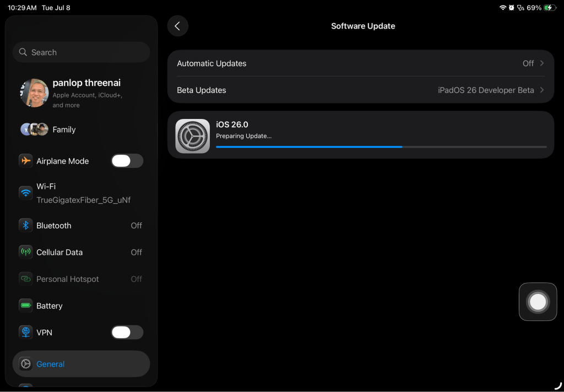This screenshot has width=564, height=392.
Task: Tap the battery percentage in status bar
Action: point(534,8)
